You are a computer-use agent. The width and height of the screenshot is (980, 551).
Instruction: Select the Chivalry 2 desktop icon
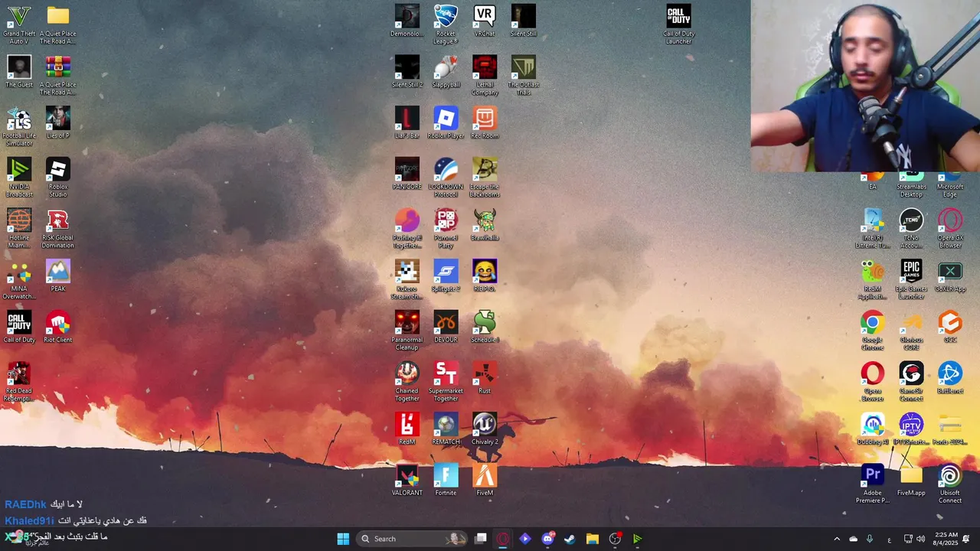click(485, 429)
